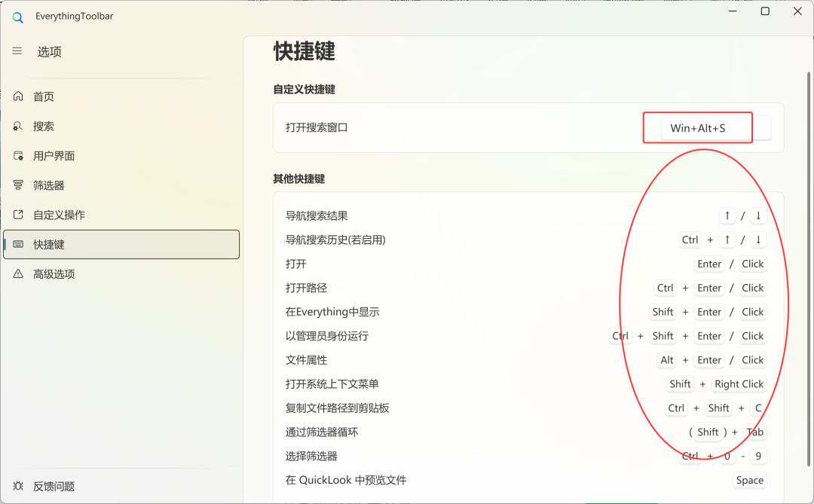Open the 首页 navigation item

tap(44, 96)
